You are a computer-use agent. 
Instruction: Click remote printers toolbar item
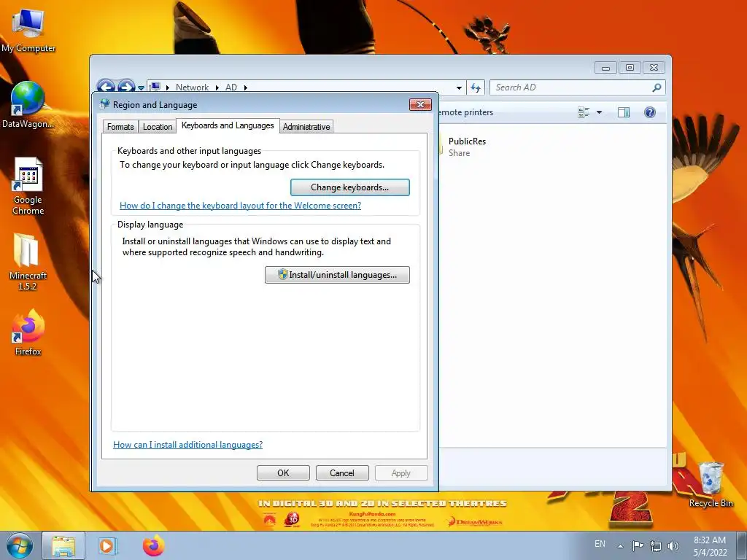466,112
